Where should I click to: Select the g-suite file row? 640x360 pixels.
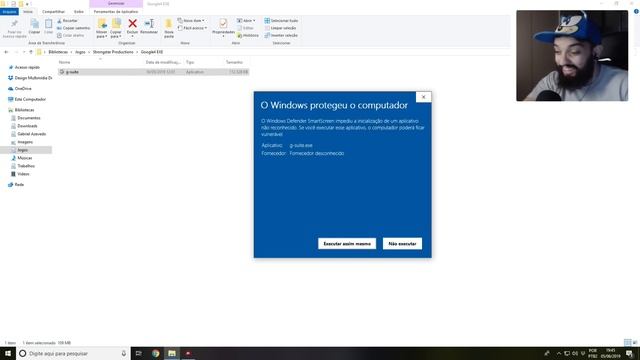coord(153,72)
